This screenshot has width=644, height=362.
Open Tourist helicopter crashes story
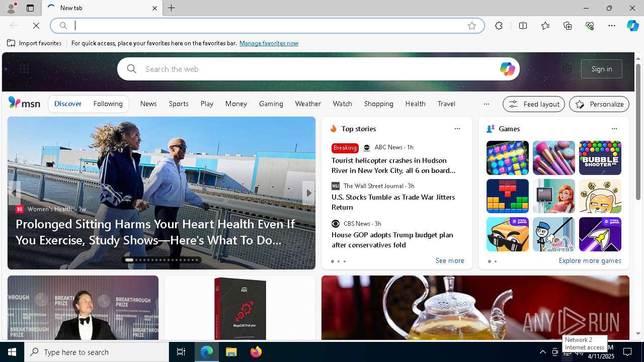pyautogui.click(x=393, y=165)
